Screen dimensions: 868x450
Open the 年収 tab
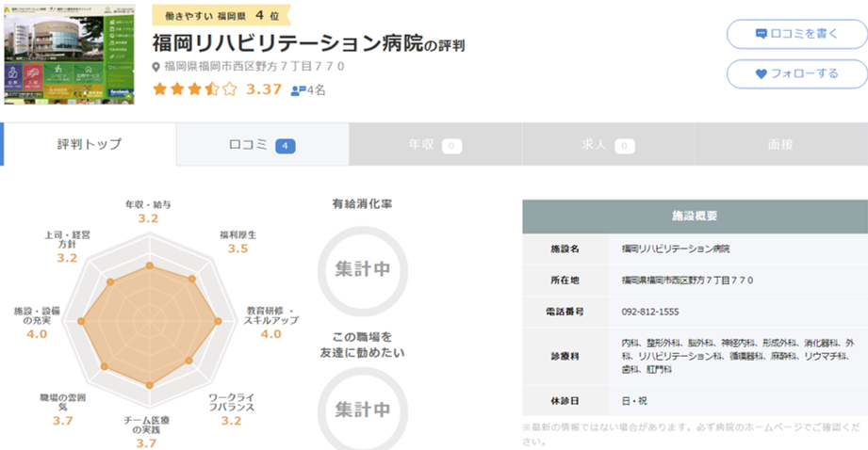coord(435,144)
